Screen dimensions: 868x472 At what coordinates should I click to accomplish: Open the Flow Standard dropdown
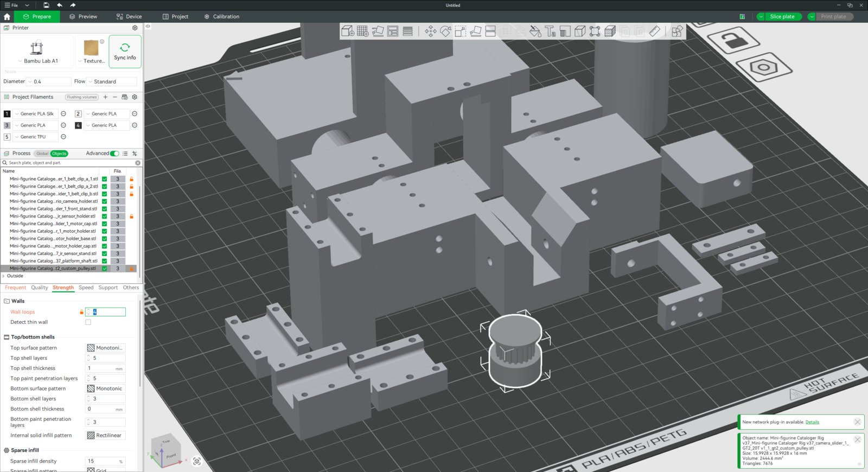(x=112, y=82)
